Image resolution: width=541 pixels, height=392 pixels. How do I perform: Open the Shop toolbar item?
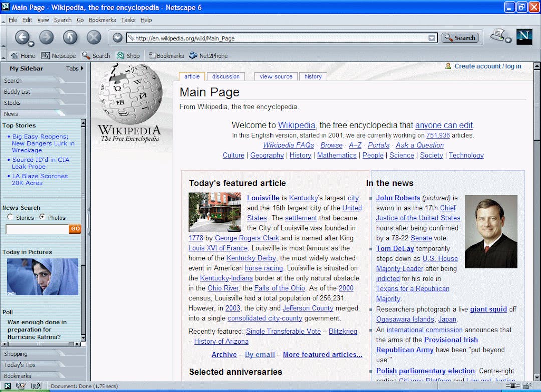[x=128, y=55]
